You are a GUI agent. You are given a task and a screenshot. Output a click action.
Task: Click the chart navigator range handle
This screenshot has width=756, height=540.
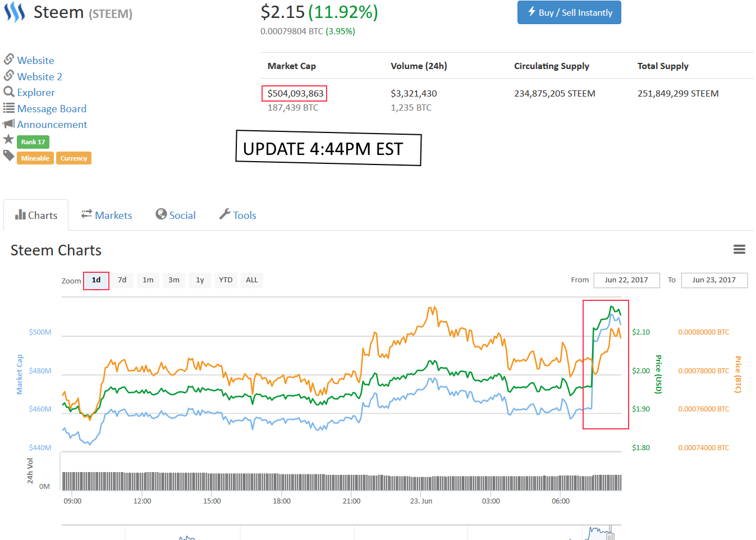pyautogui.click(x=610, y=536)
